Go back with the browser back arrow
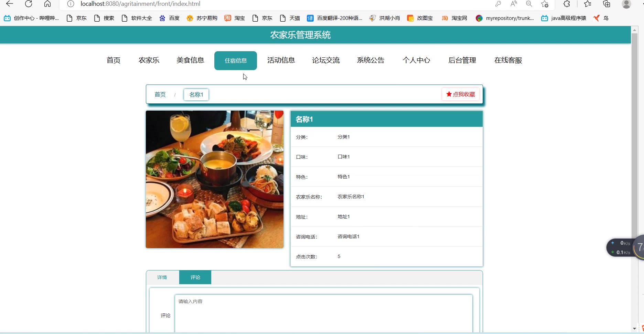 coord(10,4)
